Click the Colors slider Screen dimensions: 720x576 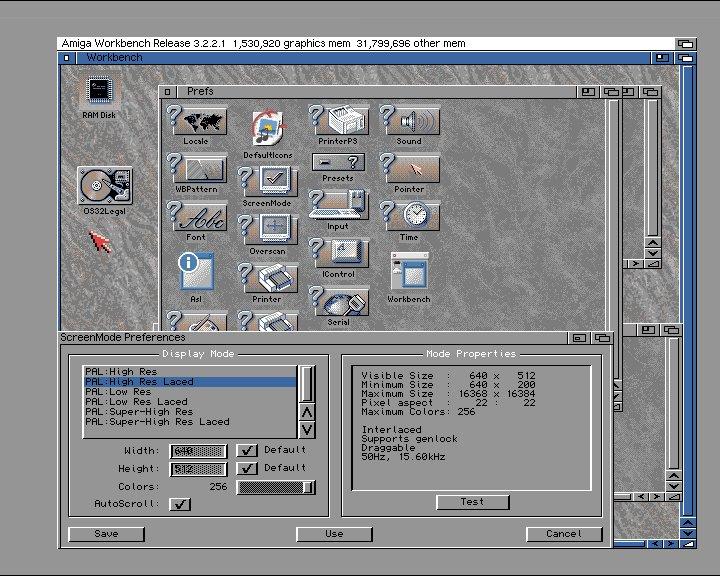(275, 487)
